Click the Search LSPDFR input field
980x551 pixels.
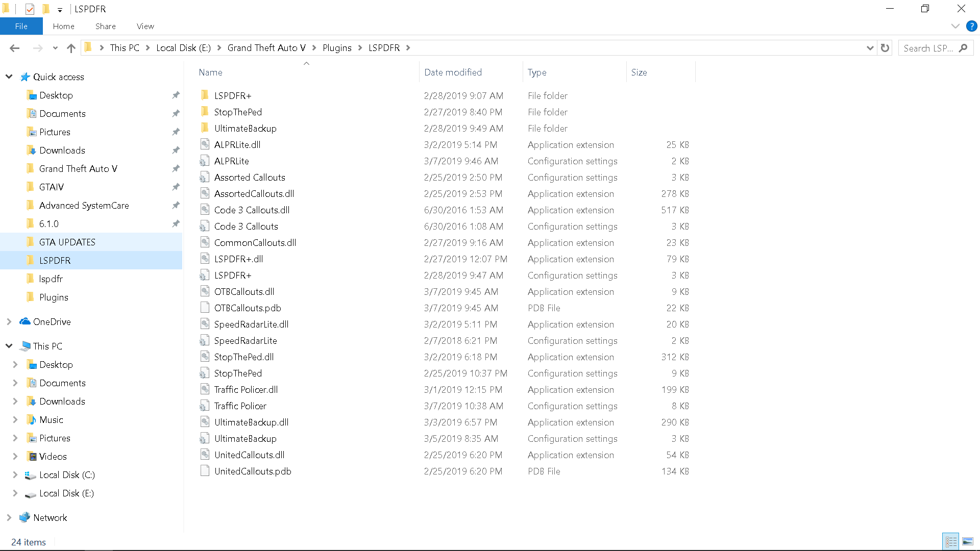click(x=928, y=48)
